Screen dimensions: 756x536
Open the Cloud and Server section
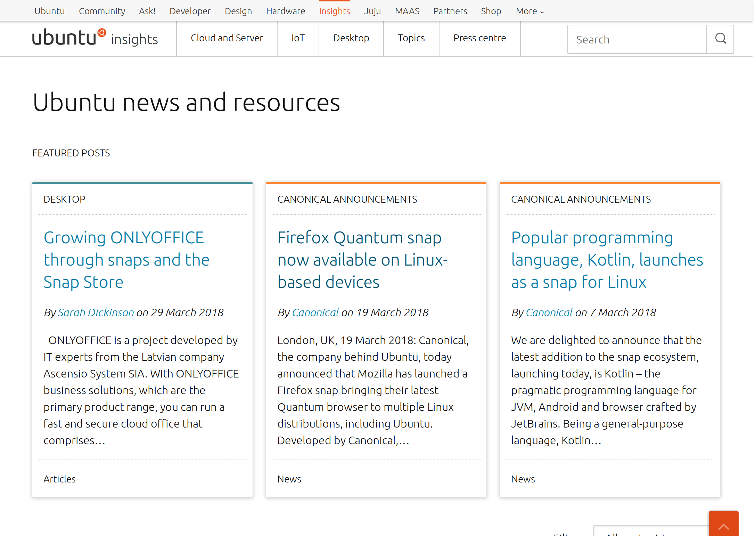click(227, 38)
